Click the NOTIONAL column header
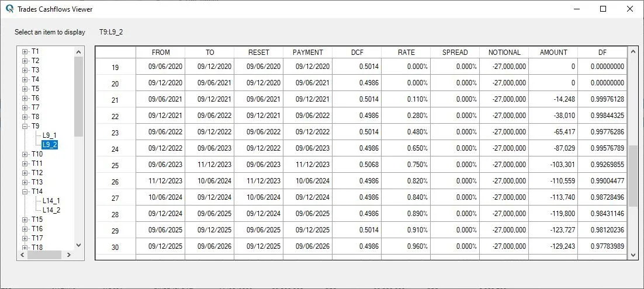Screen dimensions: 644x289 pyautogui.click(x=504, y=53)
